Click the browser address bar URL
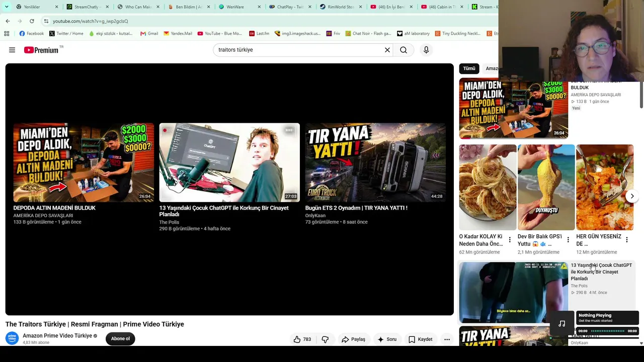 91,21
